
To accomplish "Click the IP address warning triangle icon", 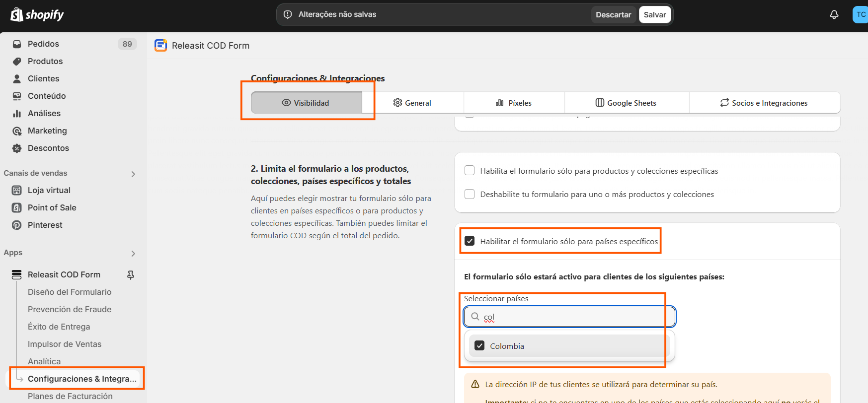I will coord(475,384).
